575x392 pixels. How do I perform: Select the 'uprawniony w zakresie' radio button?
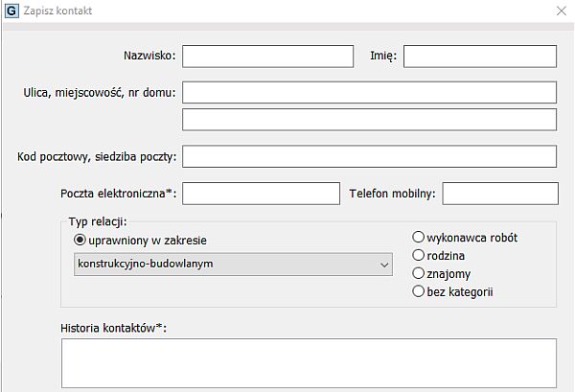(80, 240)
